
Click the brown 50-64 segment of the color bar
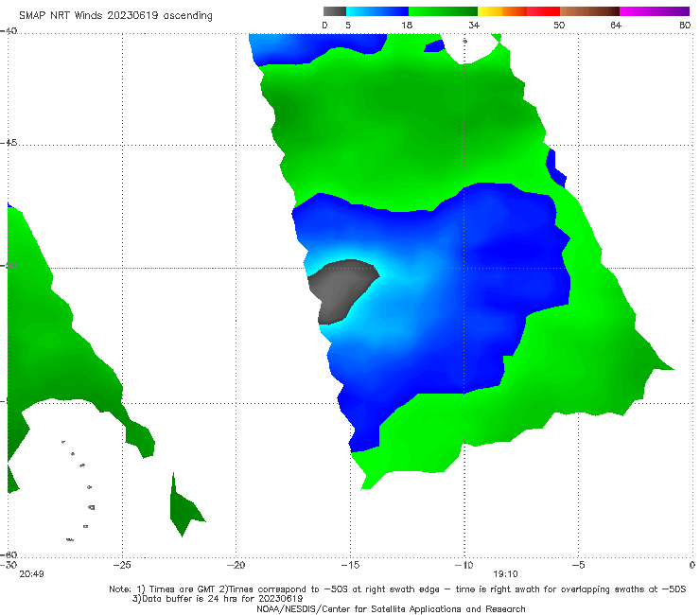pos(589,11)
